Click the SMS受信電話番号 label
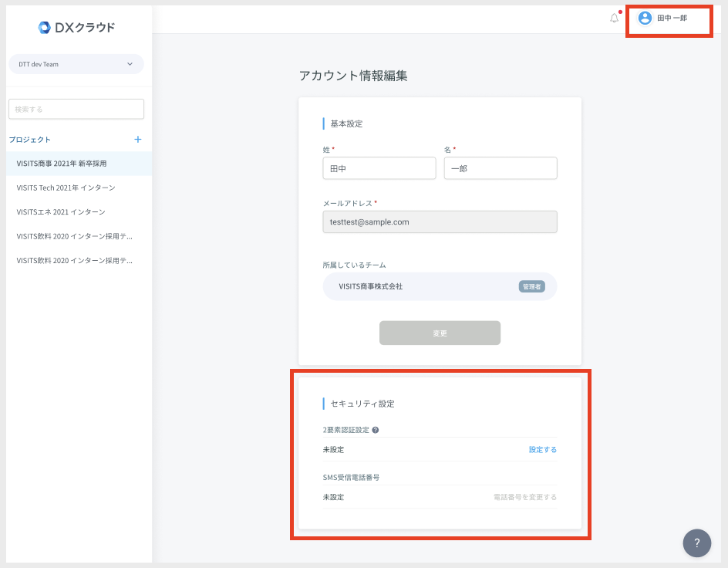This screenshot has height=568, width=728. click(x=351, y=478)
